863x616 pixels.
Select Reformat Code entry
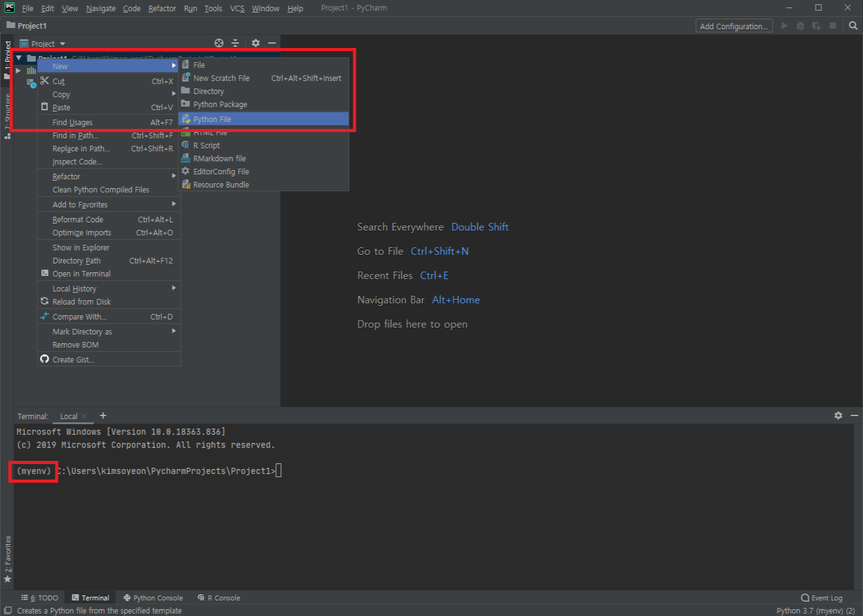(x=108, y=219)
